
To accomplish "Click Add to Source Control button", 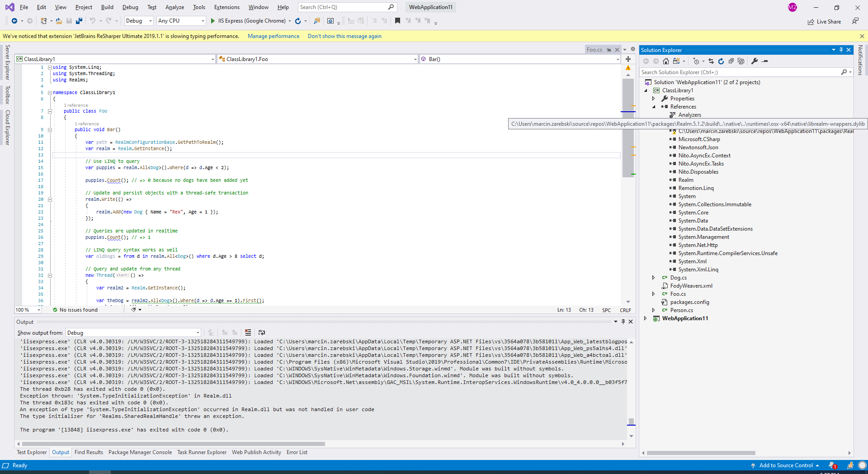I will pos(786,465).
